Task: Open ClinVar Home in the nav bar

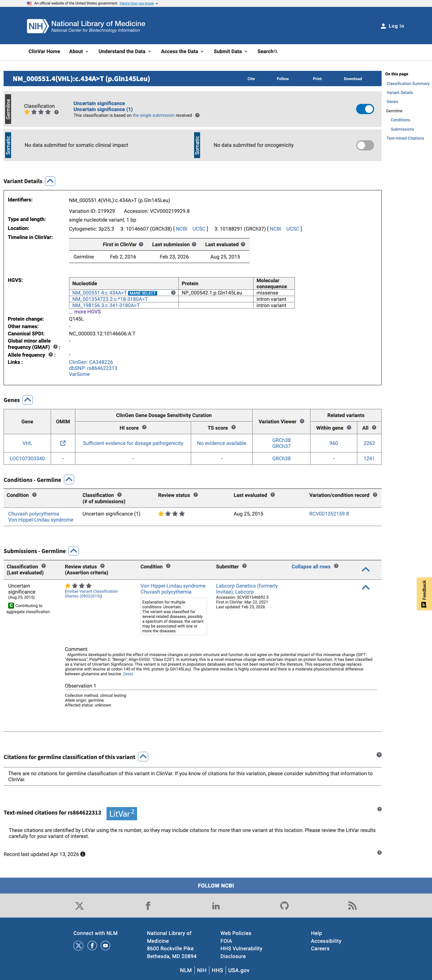Action: pos(44,51)
